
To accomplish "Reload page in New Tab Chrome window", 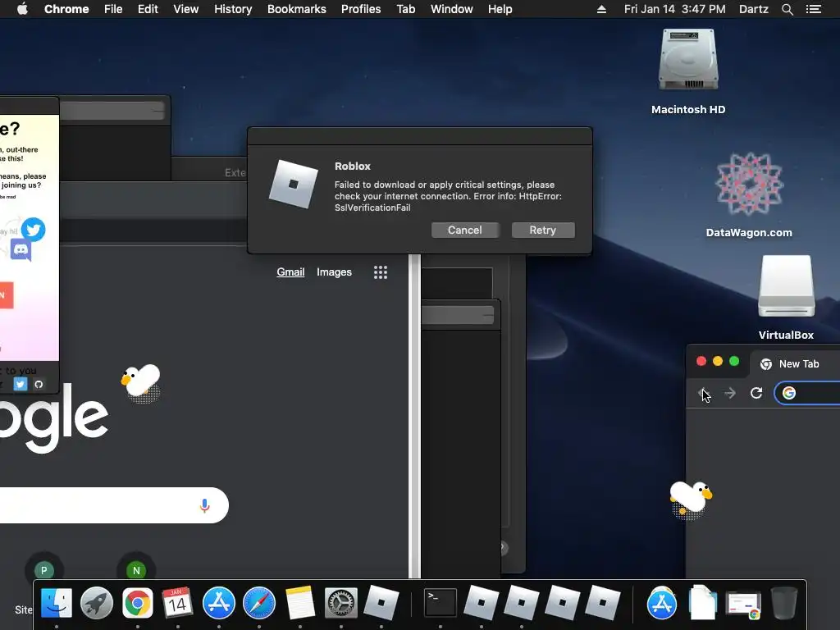I will [x=756, y=393].
